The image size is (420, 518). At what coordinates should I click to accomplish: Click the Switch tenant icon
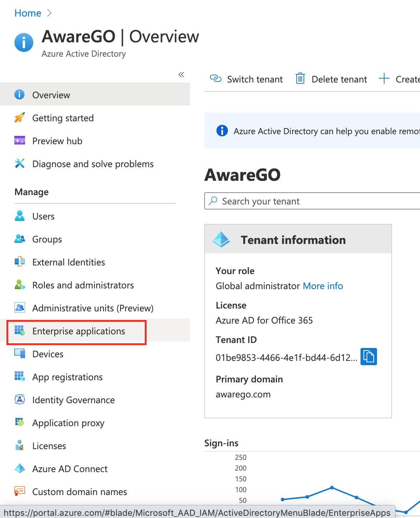215,79
